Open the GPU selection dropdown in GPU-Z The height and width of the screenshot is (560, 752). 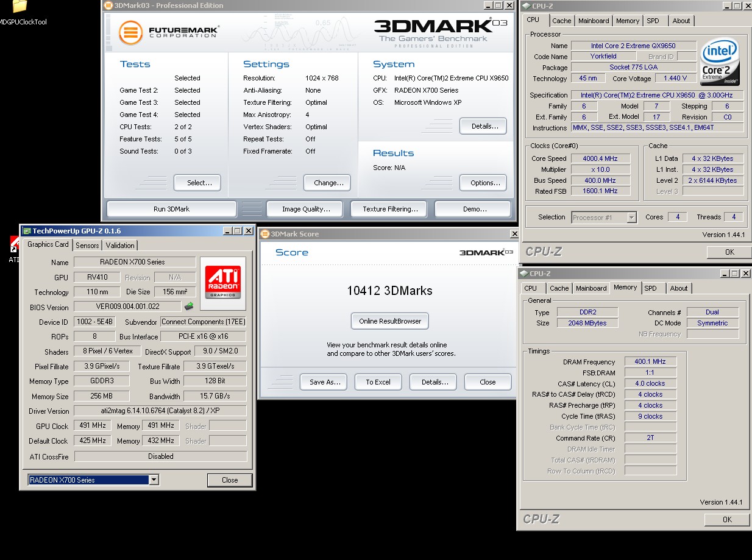(154, 480)
